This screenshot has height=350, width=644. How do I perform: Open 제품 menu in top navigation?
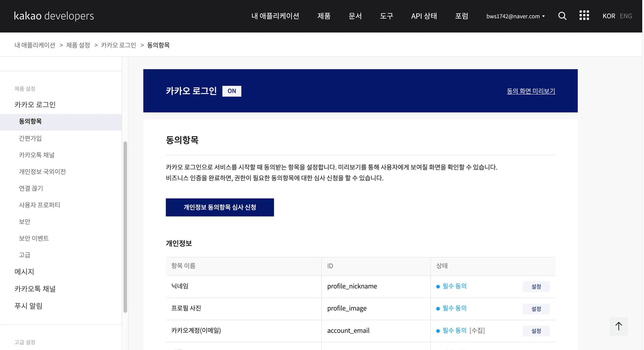(324, 16)
